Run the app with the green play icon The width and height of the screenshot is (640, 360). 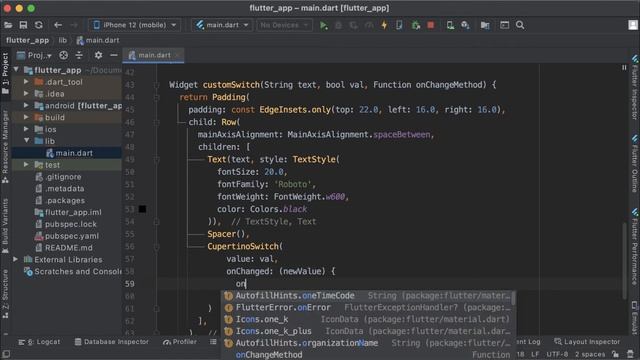324,25
